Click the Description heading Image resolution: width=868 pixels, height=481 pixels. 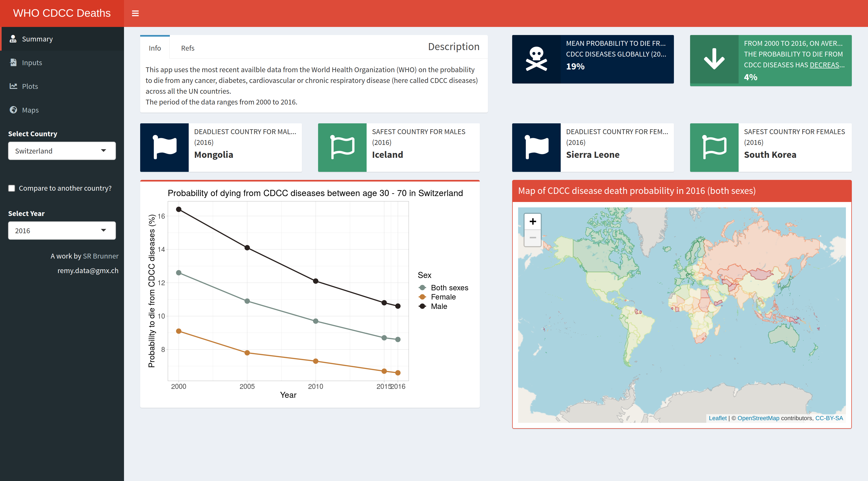coord(453,46)
